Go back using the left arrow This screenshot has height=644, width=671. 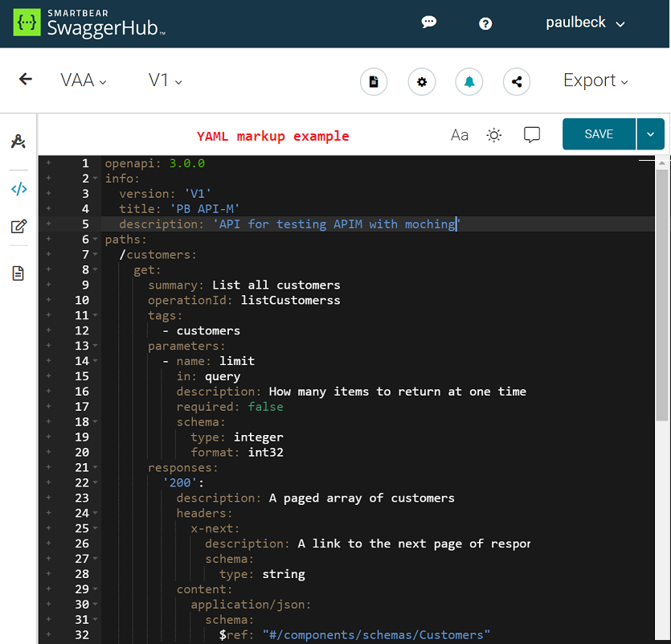click(26, 80)
